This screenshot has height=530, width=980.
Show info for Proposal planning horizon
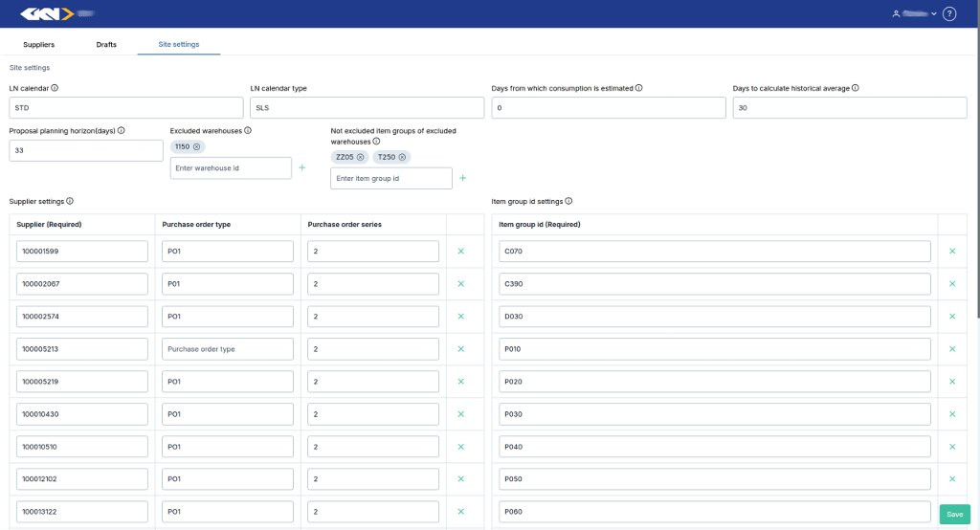(x=122, y=130)
